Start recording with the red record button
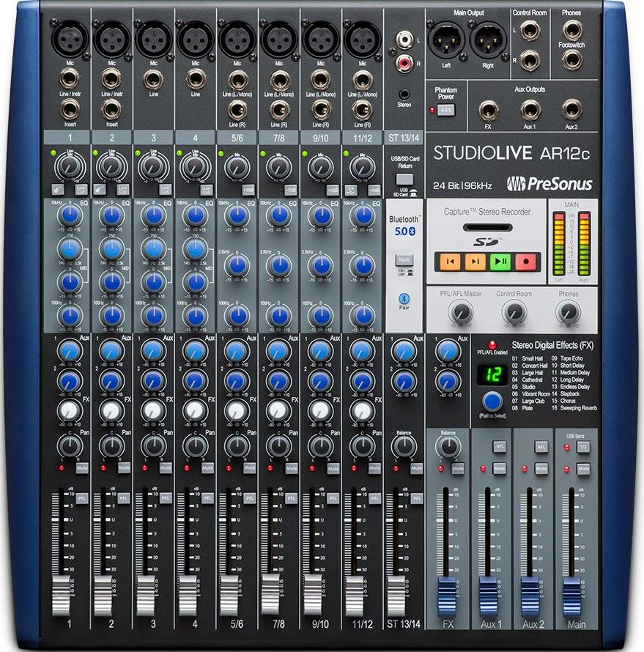 point(526,262)
